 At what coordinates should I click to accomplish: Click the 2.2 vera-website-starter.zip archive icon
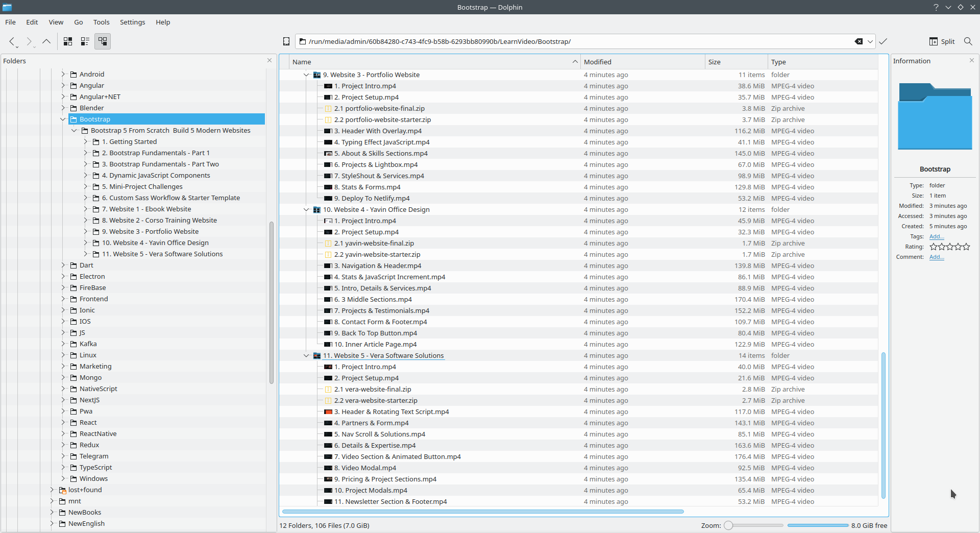coord(328,401)
